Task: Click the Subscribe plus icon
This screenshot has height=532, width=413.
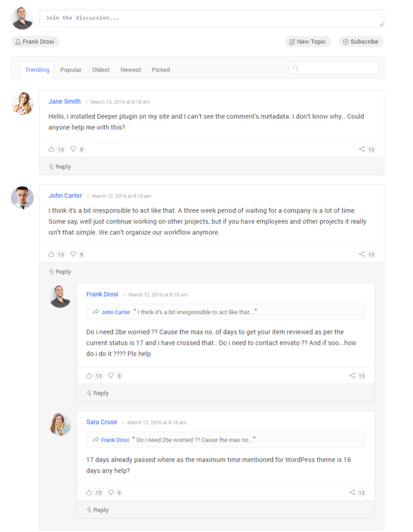Action: 346,42
